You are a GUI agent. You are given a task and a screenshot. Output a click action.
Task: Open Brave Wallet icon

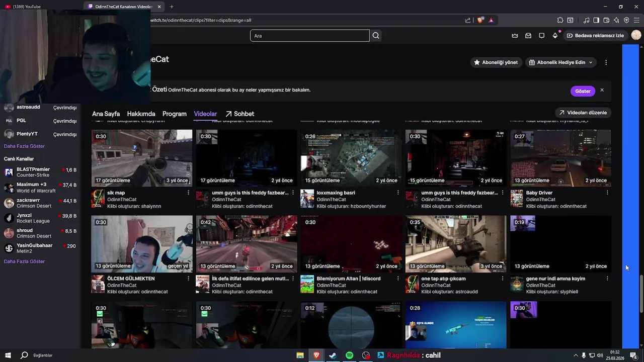pos(606,20)
